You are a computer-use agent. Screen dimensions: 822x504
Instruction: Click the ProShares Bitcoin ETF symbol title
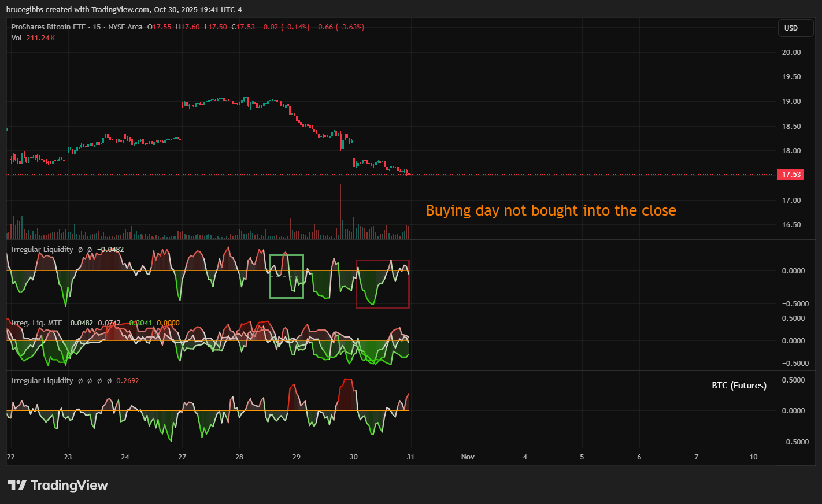[49, 27]
